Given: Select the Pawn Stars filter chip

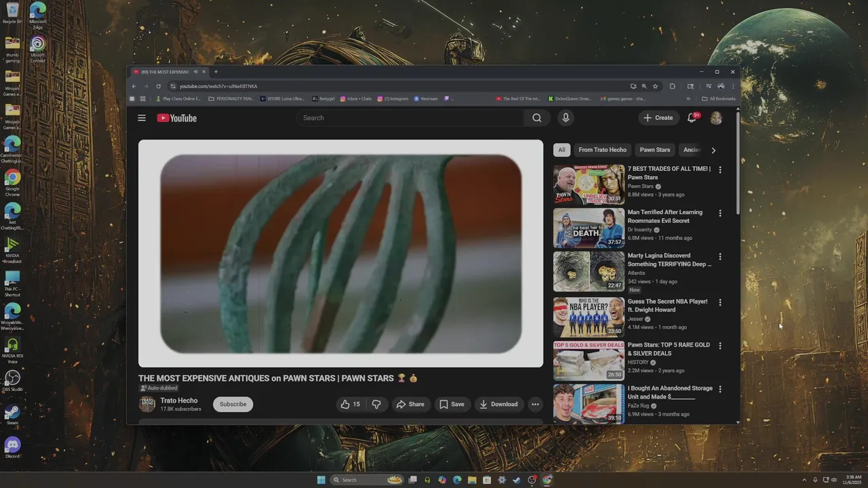Looking at the screenshot, I should [x=654, y=150].
